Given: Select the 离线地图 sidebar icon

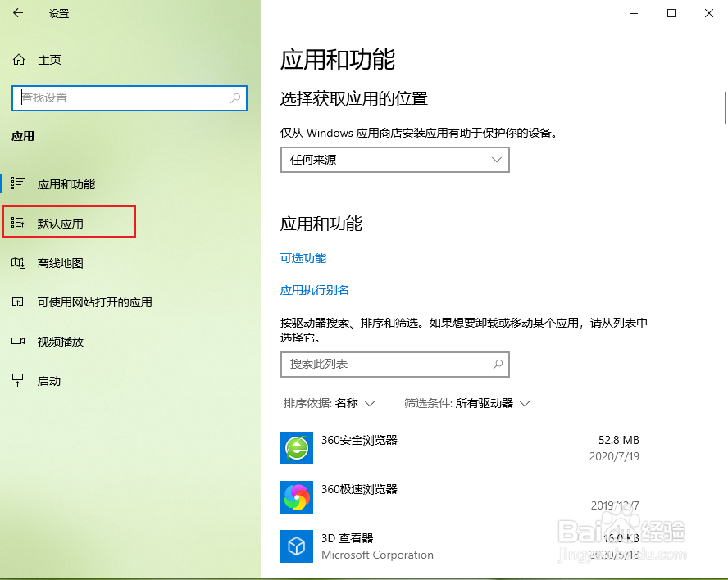Looking at the screenshot, I should (18, 262).
